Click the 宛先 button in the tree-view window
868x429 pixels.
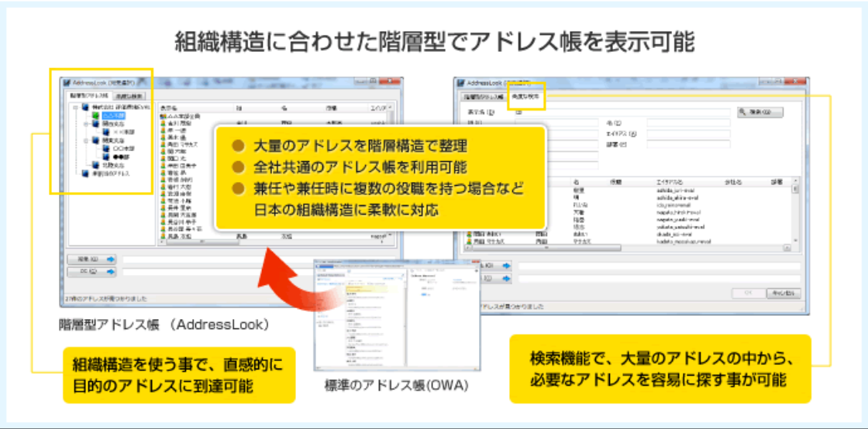point(91,258)
